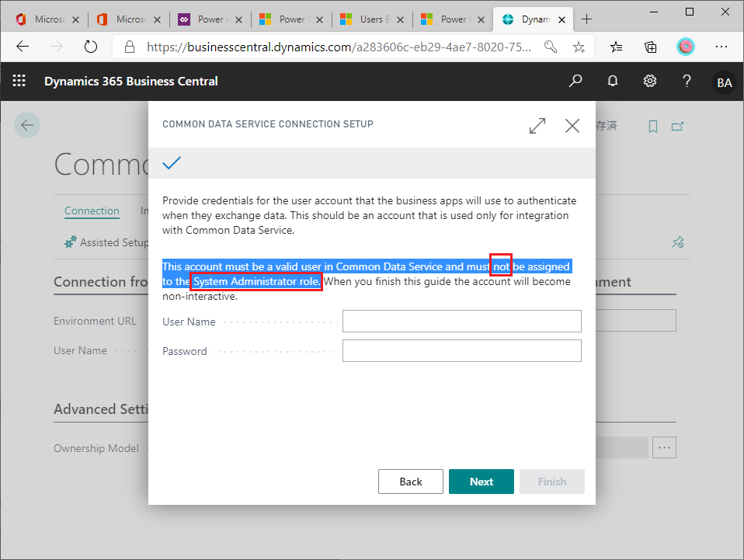Switch to the Power Apps purple tab
Image resolution: width=744 pixels, height=560 pixels.
(x=205, y=19)
